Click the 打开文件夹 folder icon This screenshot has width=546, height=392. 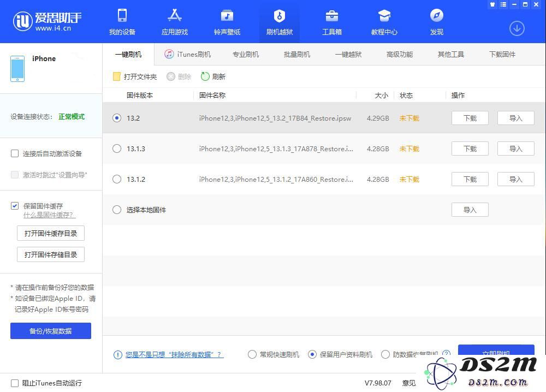[x=117, y=76]
